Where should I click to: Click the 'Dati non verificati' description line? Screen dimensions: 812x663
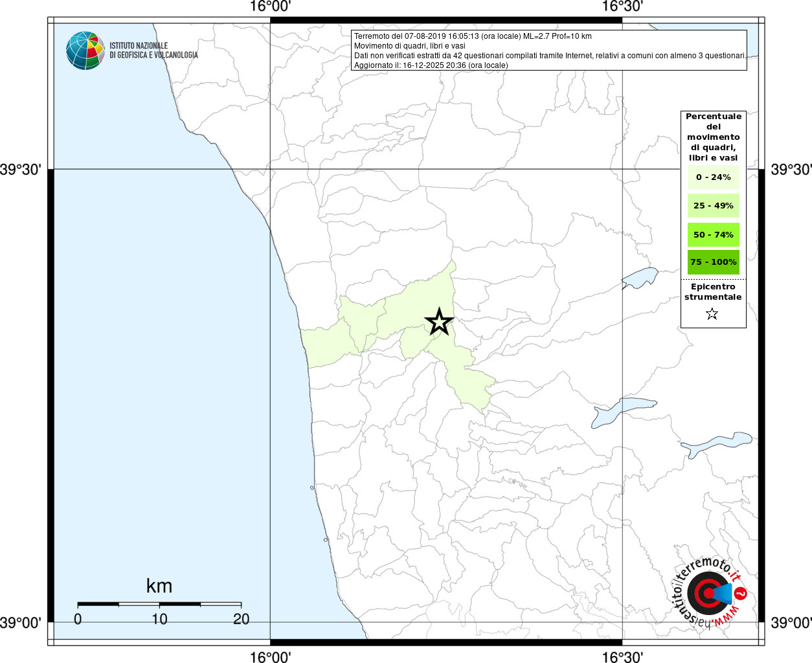[x=550, y=56]
